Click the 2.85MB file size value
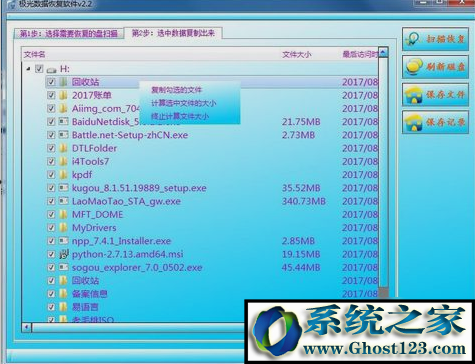 click(x=298, y=241)
